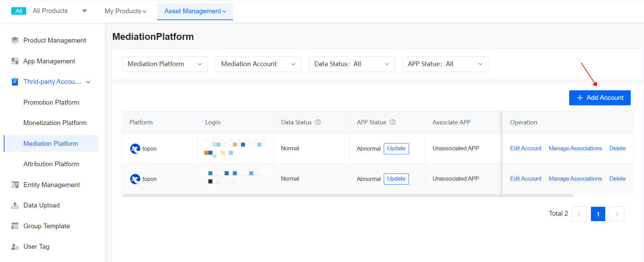The height and width of the screenshot is (262, 644).
Task: Click the Product Management layers icon
Action: tap(15, 41)
